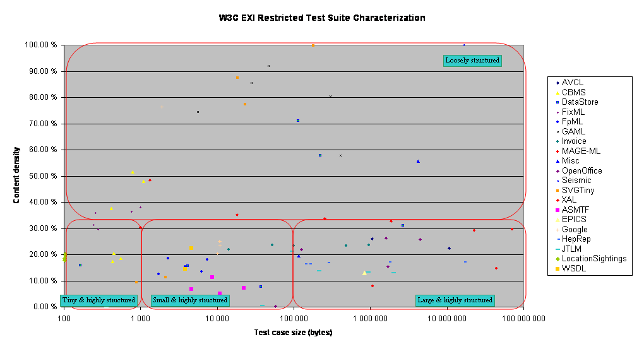The image size is (644, 349).
Task: Click the "Tiny & highly structured" label
Action: pyautogui.click(x=98, y=300)
